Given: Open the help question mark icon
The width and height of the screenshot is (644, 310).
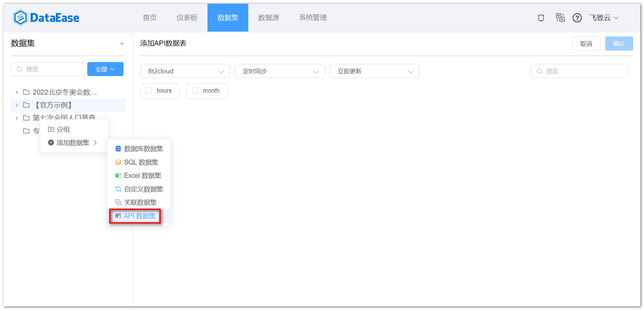Looking at the screenshot, I should 577,18.
